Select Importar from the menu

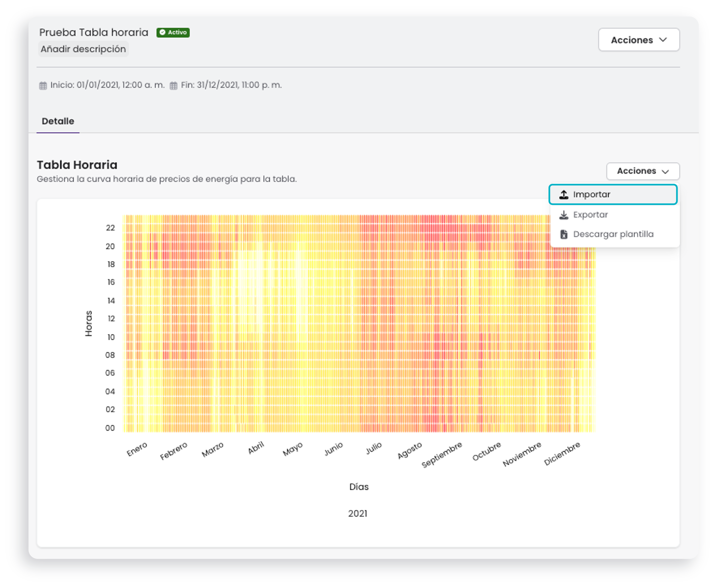[612, 194]
